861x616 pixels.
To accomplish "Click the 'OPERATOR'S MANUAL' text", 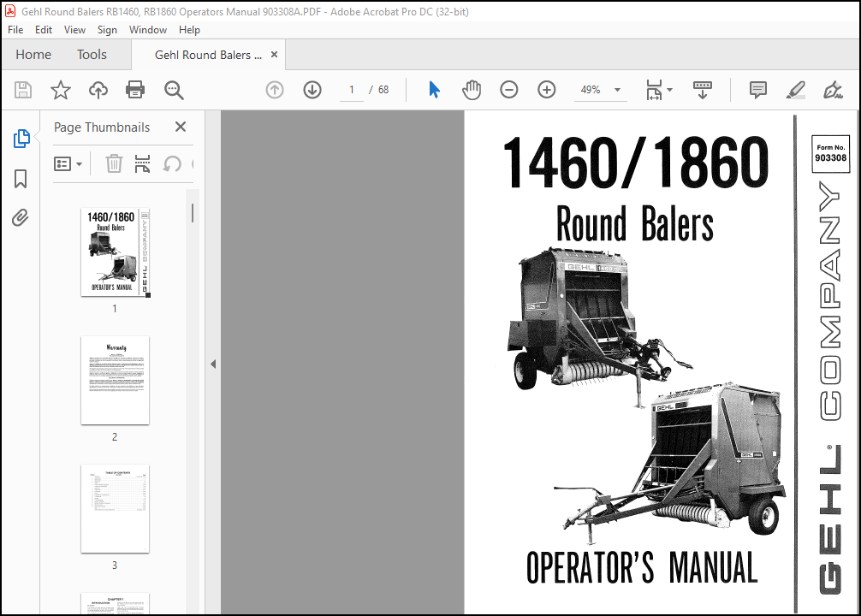I will click(642, 567).
